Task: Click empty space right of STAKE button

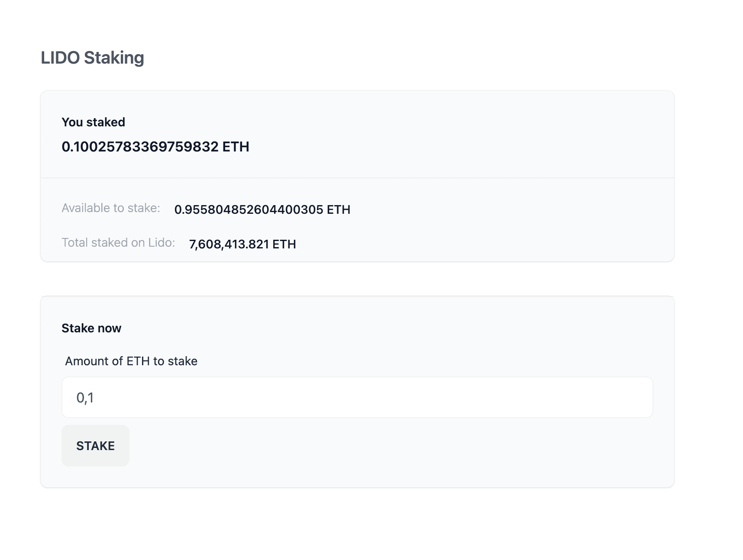Action: pos(390,446)
